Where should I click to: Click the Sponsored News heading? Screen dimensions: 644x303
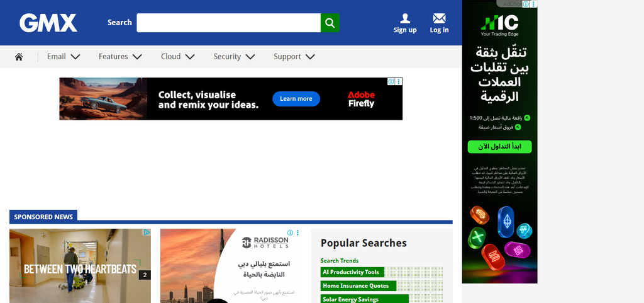tap(43, 217)
